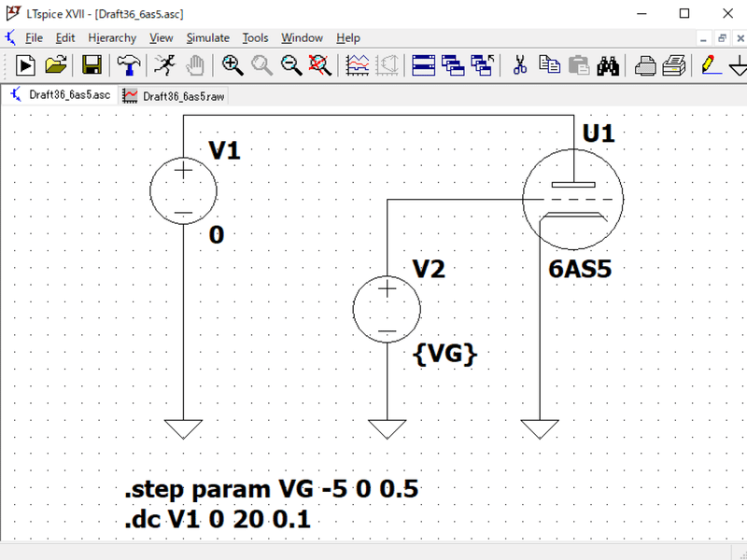Click the ground symbol under V1
Viewport: 747px width, 560px height.
click(183, 429)
